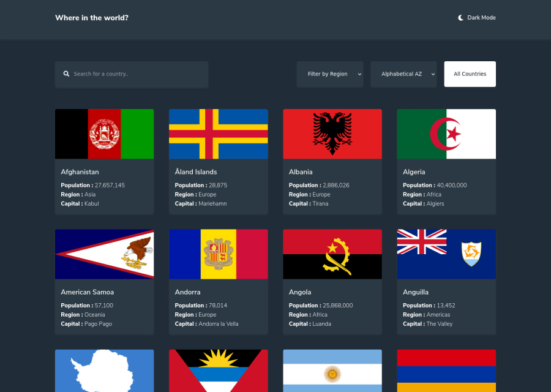The image size is (551, 392).
Task: Click the magnifying glass search icon
Action: point(66,74)
